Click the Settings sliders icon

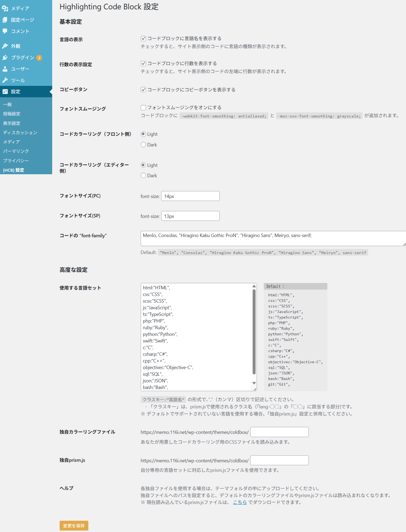[x=5, y=92]
